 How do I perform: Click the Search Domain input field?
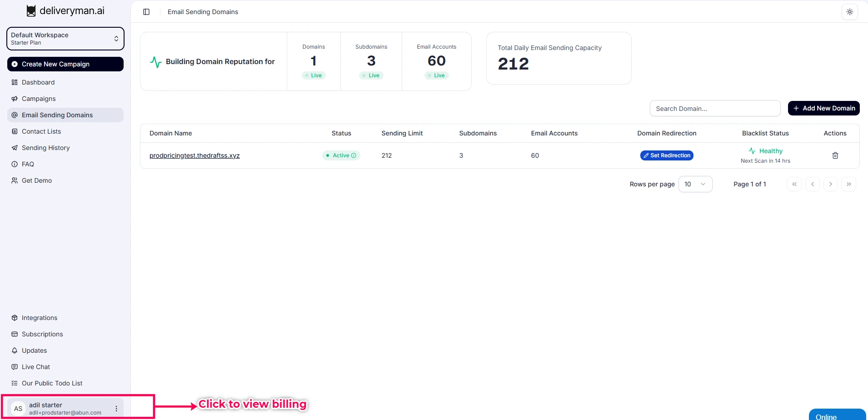click(x=715, y=109)
